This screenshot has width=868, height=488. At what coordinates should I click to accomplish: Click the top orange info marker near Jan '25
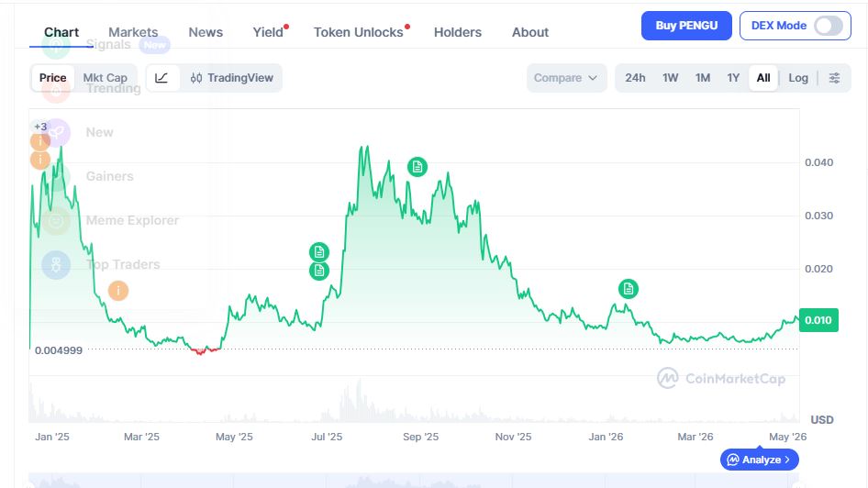coord(40,142)
